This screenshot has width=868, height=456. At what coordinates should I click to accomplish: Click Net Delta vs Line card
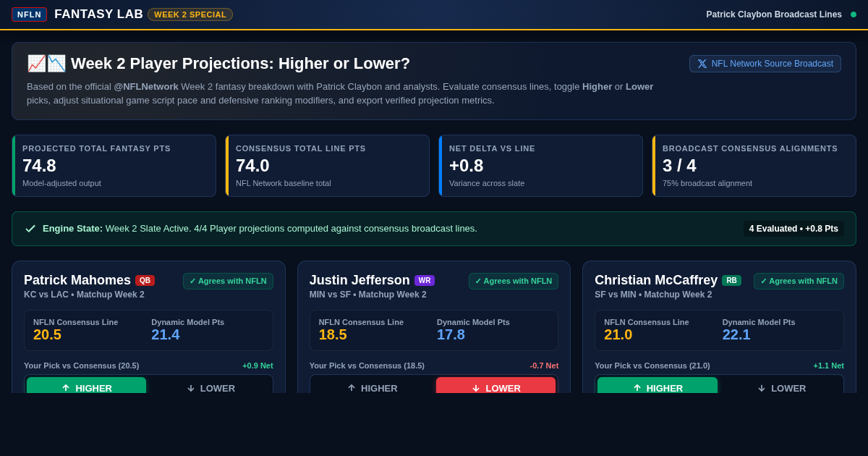(x=541, y=166)
